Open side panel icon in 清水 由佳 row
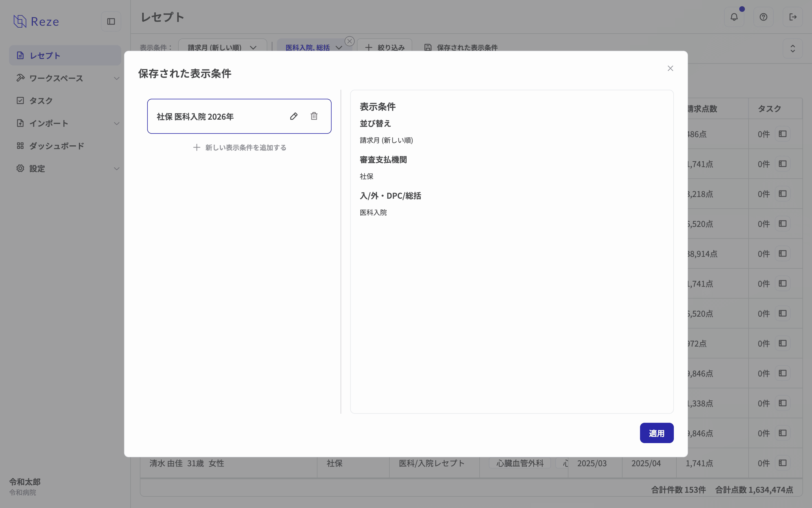812x508 pixels. point(782,463)
